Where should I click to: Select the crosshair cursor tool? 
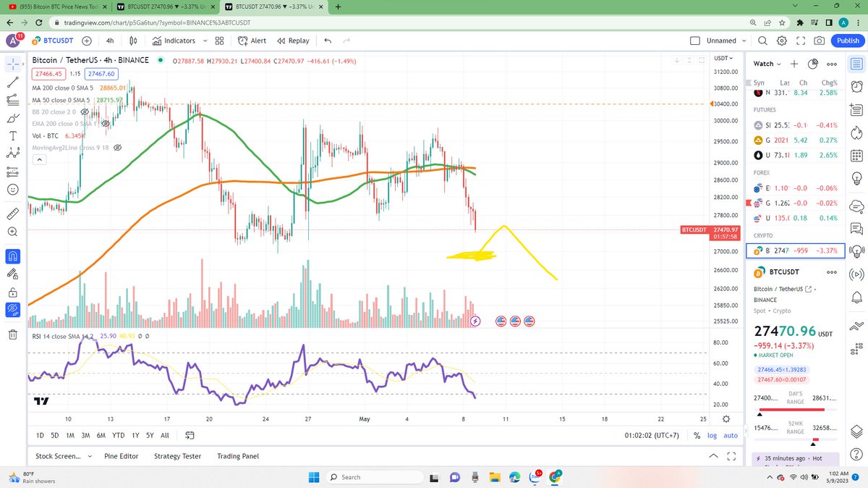pyautogui.click(x=13, y=64)
